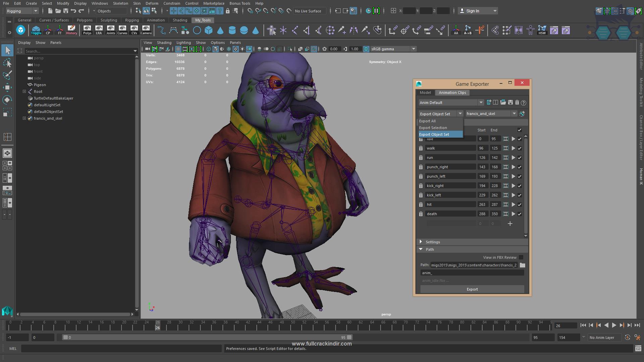This screenshot has height=362, width=644.
Task: Enable checkbox for walk animation clip
Action: [520, 148]
